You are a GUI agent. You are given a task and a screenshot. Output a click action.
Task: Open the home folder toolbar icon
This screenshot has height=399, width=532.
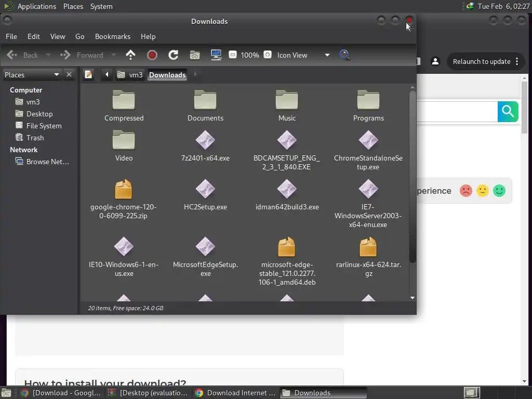(x=195, y=55)
